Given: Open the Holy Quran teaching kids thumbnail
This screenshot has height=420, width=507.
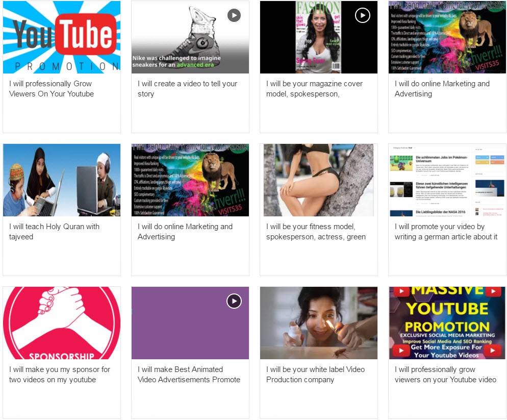Looking at the screenshot, I should [x=62, y=180].
